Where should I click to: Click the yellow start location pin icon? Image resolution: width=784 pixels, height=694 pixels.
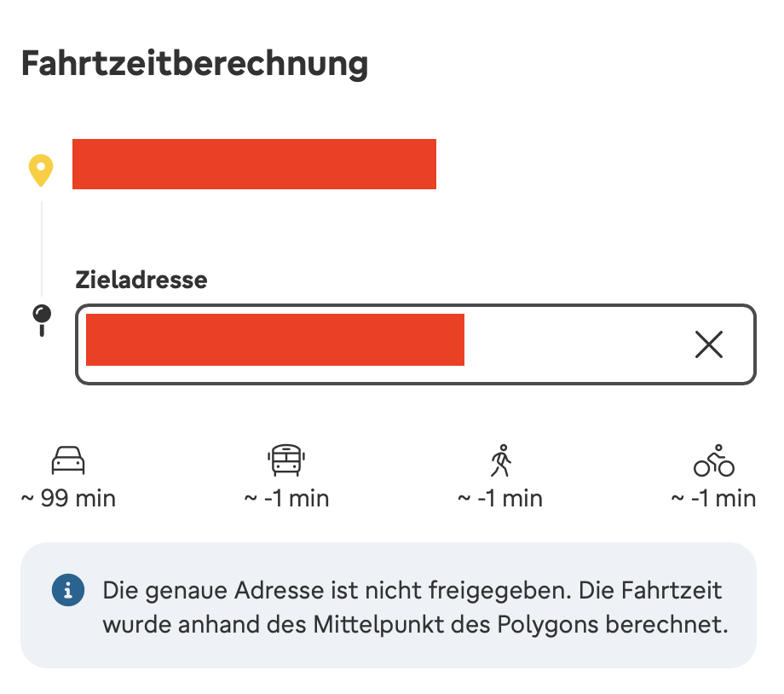(41, 170)
